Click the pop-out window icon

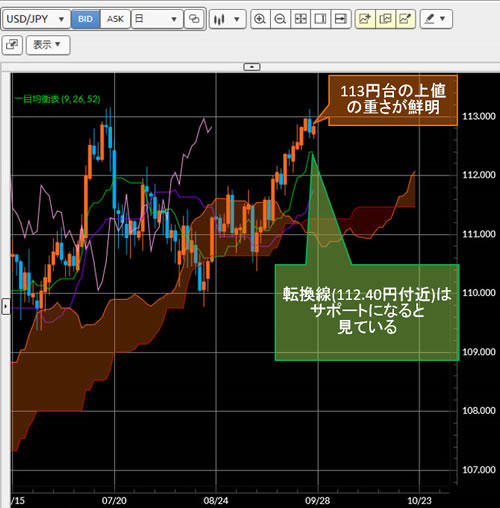pos(12,45)
